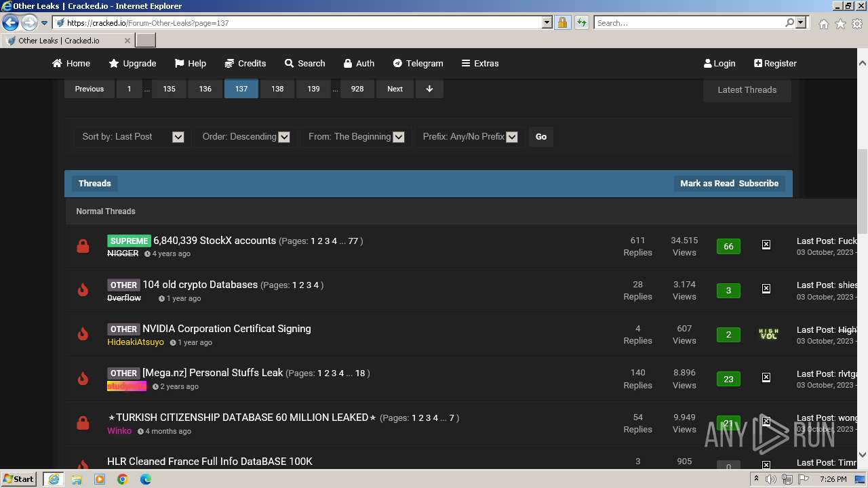This screenshot has width=868, height=488.
Task: Open thread 104 old crypto Databases
Action: coord(200,285)
